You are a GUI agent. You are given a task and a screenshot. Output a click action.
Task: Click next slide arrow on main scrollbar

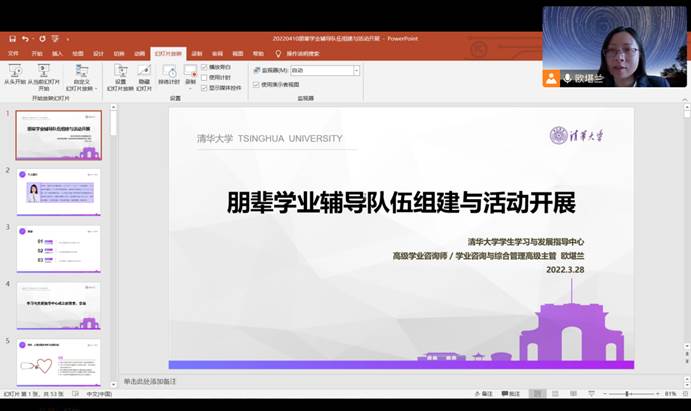click(x=687, y=360)
